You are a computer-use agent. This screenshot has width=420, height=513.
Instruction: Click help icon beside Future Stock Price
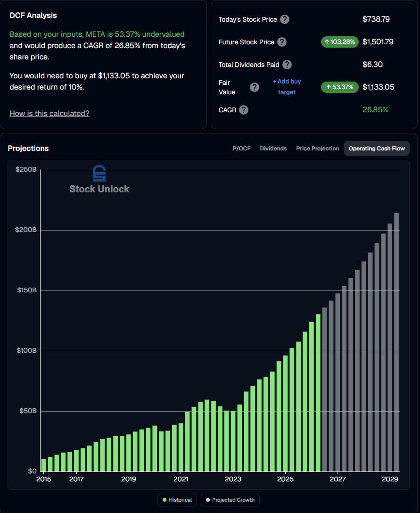281,42
